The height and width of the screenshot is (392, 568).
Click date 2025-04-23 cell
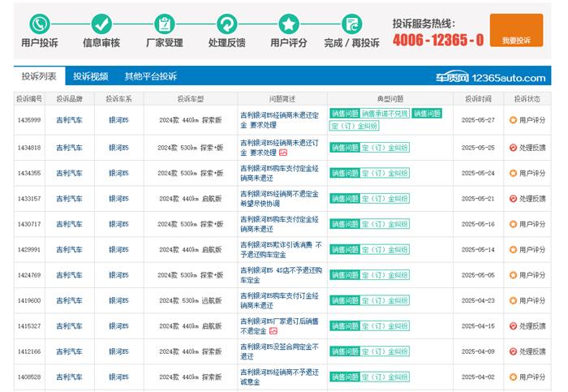pyautogui.click(x=478, y=300)
